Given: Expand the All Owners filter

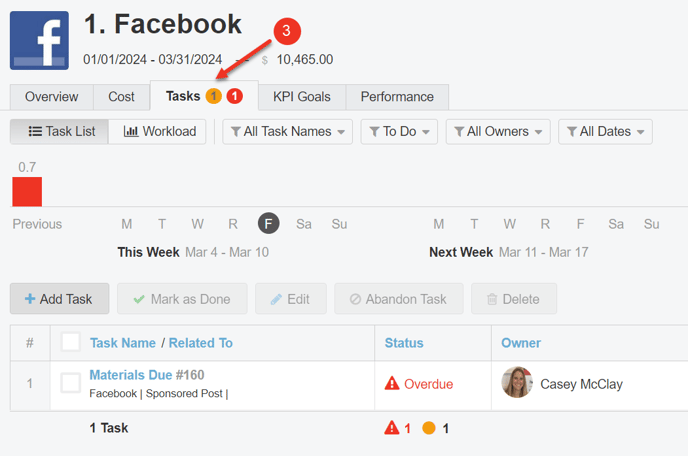Looking at the screenshot, I should click(498, 131).
